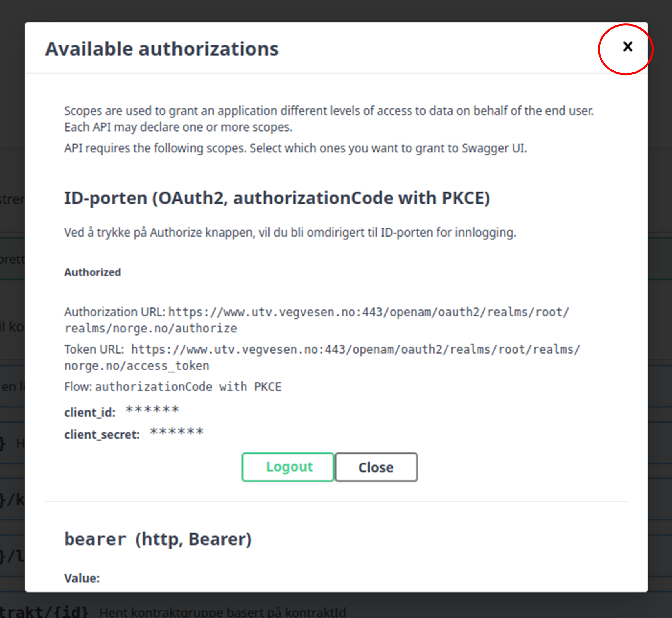
Task: Select the bearer (http, Bearer) heading
Action: click(x=158, y=539)
